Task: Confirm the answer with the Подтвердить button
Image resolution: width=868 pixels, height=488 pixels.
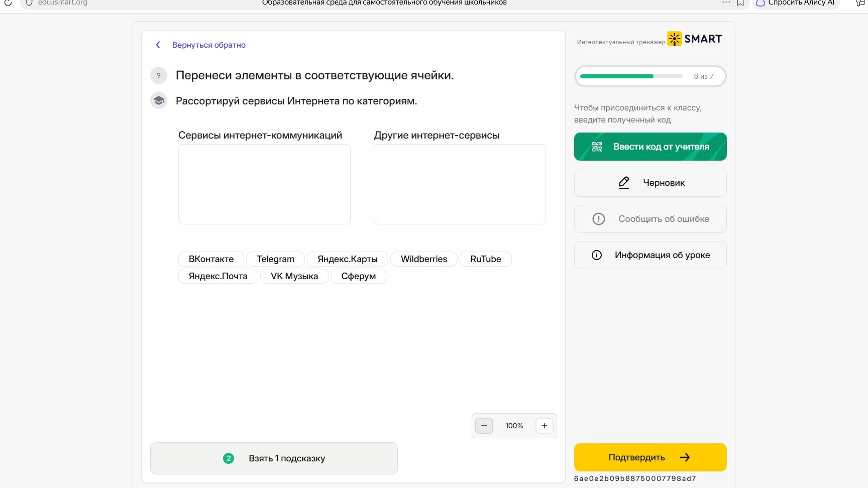Action: (650, 457)
